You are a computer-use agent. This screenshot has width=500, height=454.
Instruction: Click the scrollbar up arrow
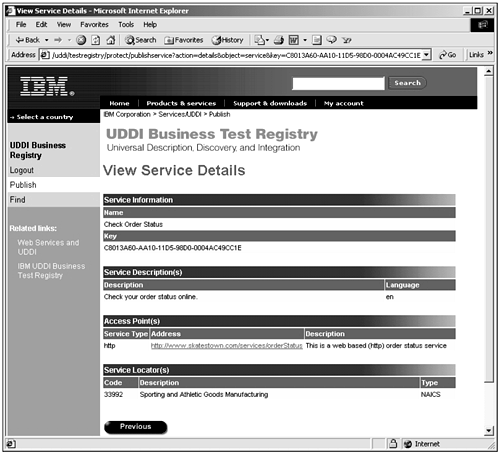coord(488,71)
